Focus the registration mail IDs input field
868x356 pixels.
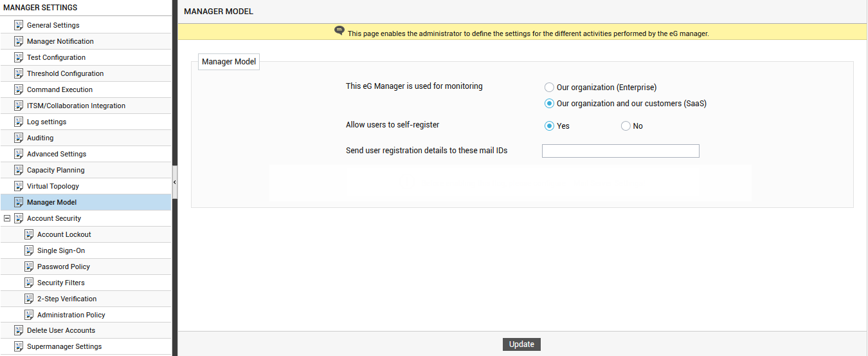pos(620,151)
